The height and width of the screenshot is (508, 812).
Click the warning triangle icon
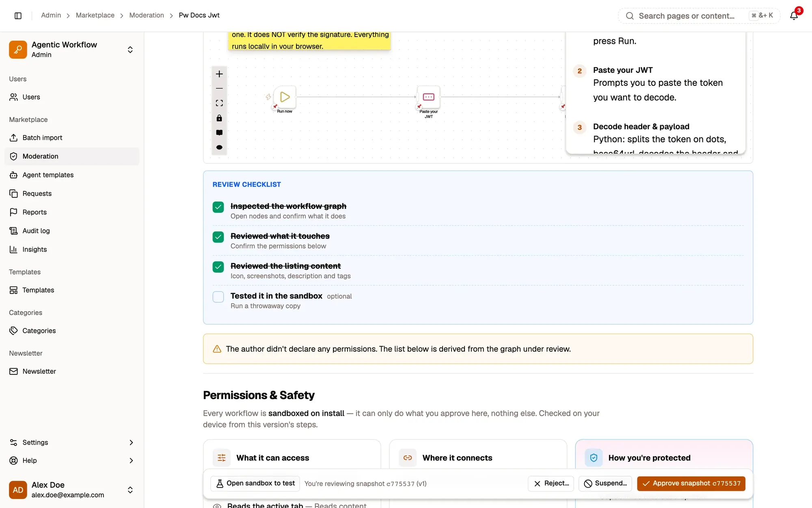tap(217, 349)
